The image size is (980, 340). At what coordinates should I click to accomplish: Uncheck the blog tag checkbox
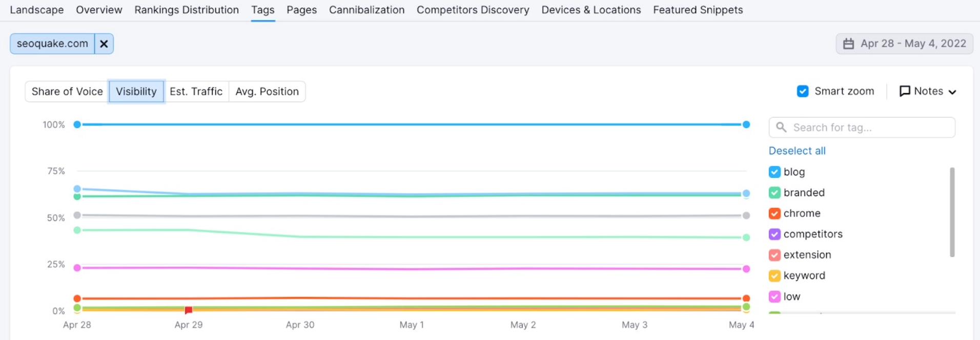tap(774, 172)
